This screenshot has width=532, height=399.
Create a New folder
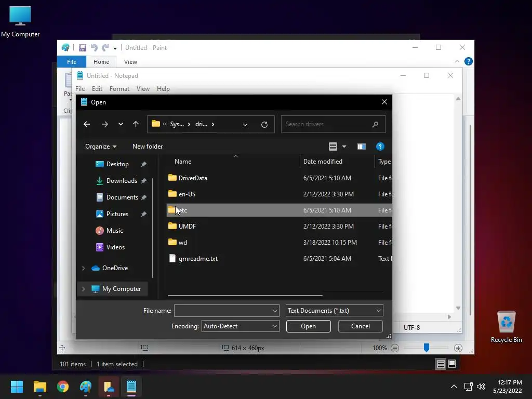pyautogui.click(x=148, y=147)
